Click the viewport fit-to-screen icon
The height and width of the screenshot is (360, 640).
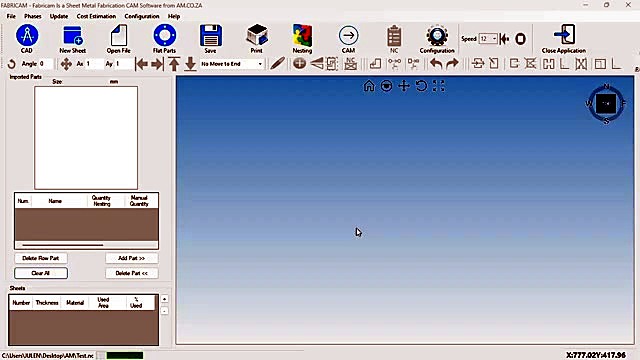[439, 86]
